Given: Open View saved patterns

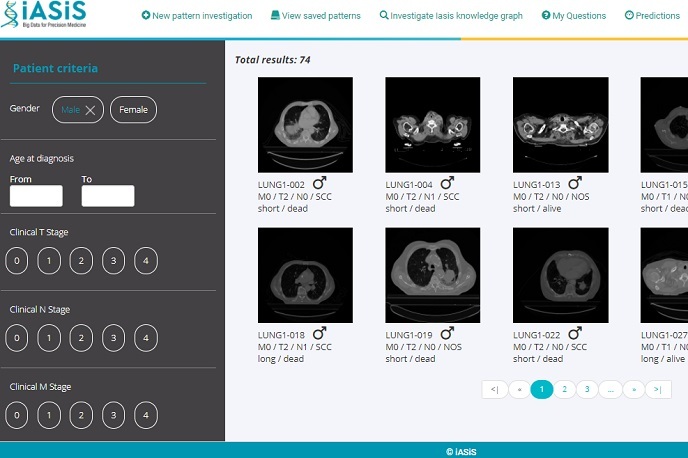Looking at the screenshot, I should [316, 16].
